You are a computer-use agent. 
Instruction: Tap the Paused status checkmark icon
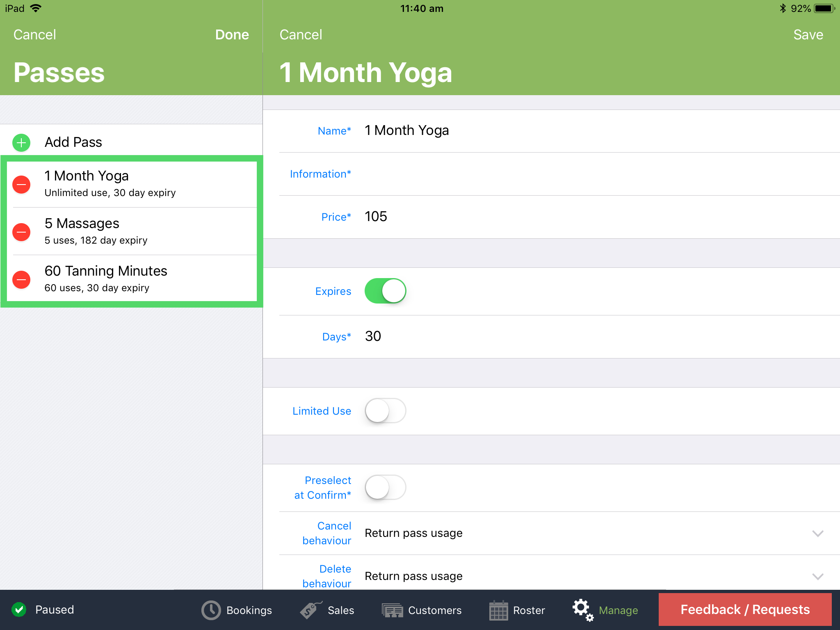point(19,609)
